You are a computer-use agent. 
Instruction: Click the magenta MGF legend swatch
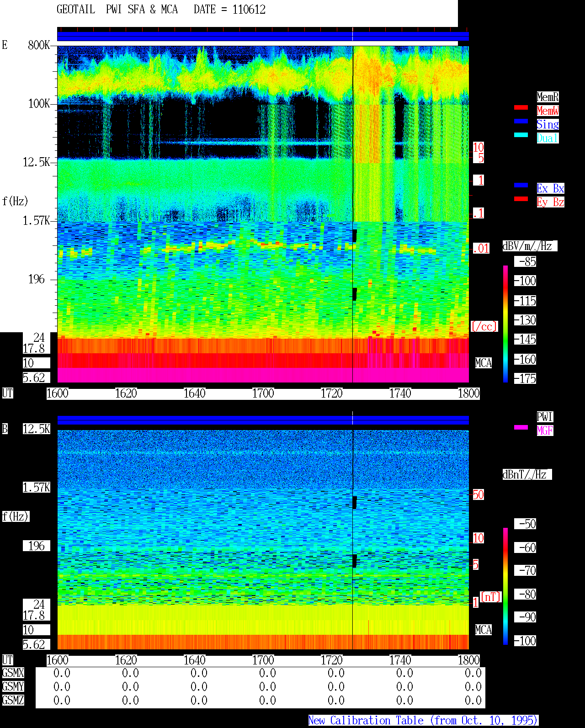click(521, 427)
